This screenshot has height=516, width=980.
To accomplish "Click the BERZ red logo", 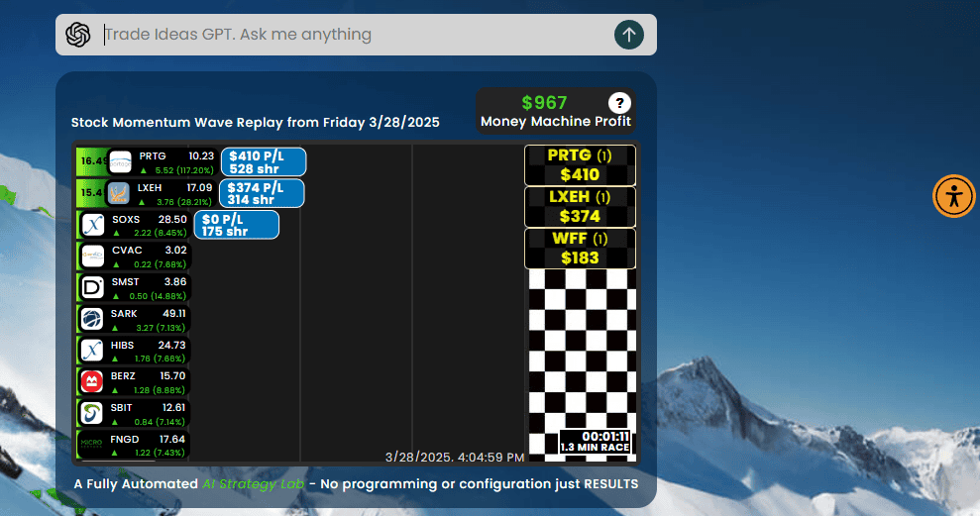I will tap(92, 381).
